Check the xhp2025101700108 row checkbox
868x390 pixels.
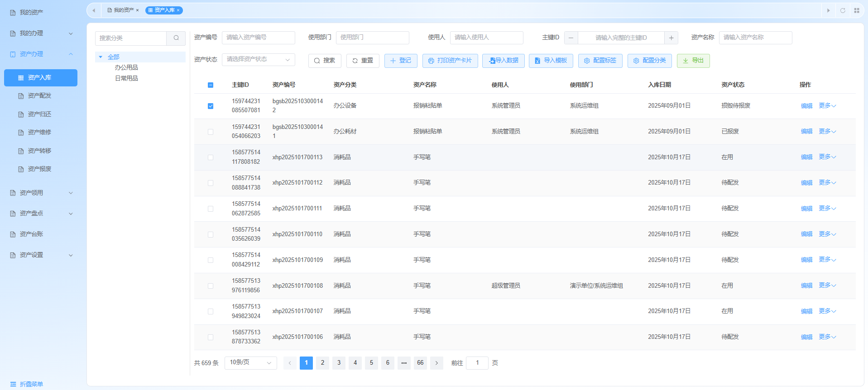[x=211, y=286]
